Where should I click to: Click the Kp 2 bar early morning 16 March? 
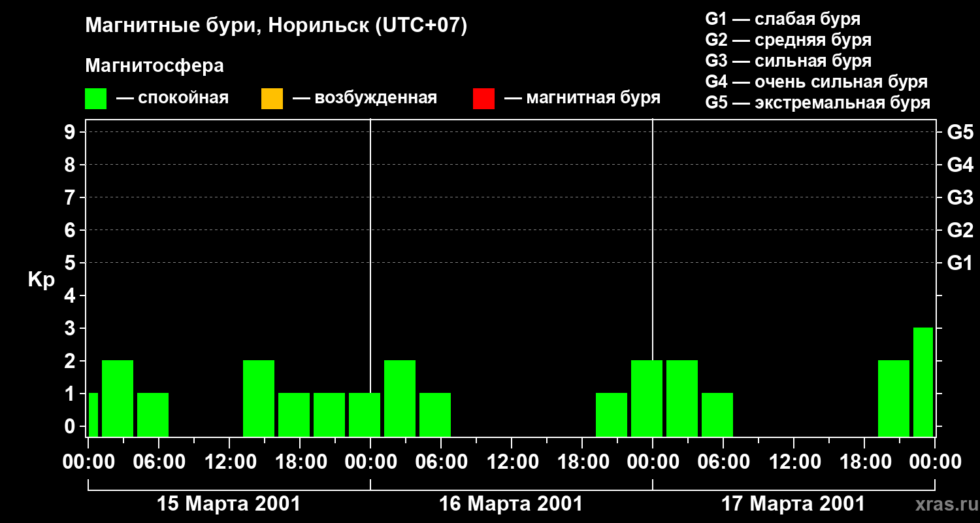point(400,398)
